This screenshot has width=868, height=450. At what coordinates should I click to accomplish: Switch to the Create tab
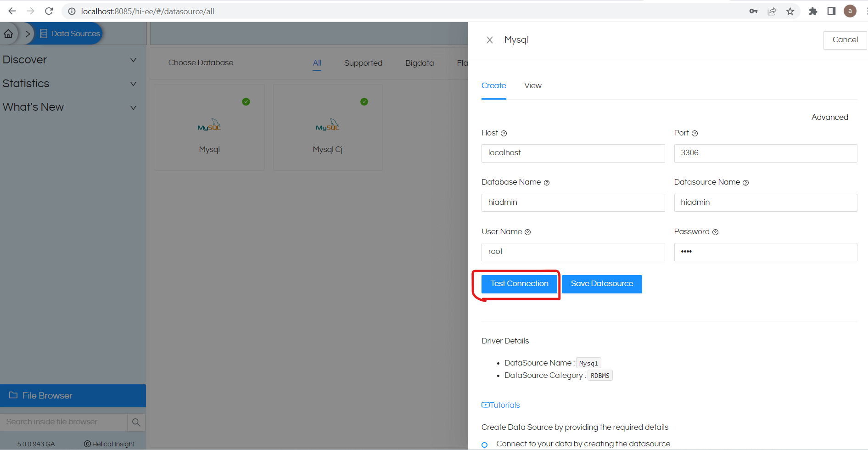[493, 85]
